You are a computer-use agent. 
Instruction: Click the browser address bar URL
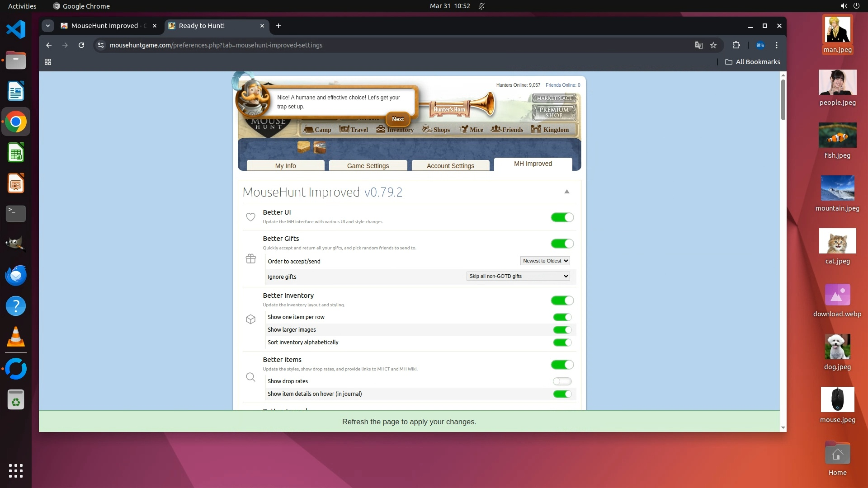click(216, 45)
